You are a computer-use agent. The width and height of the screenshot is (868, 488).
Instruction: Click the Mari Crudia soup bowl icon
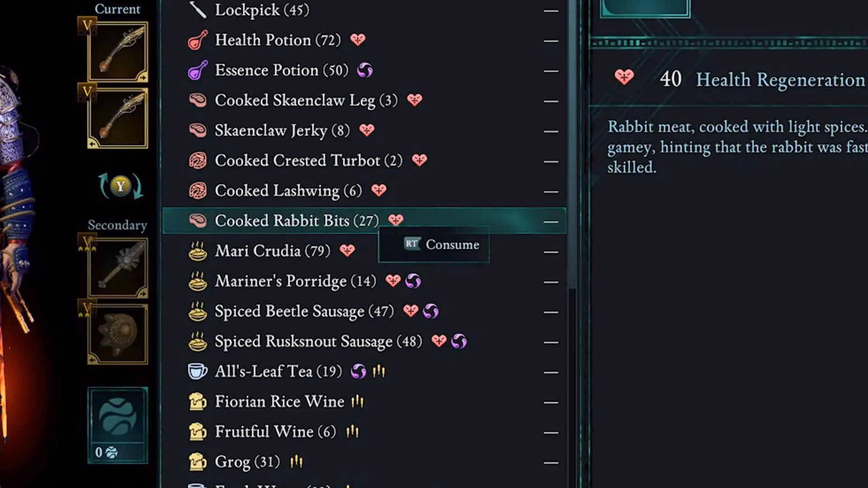tap(198, 251)
